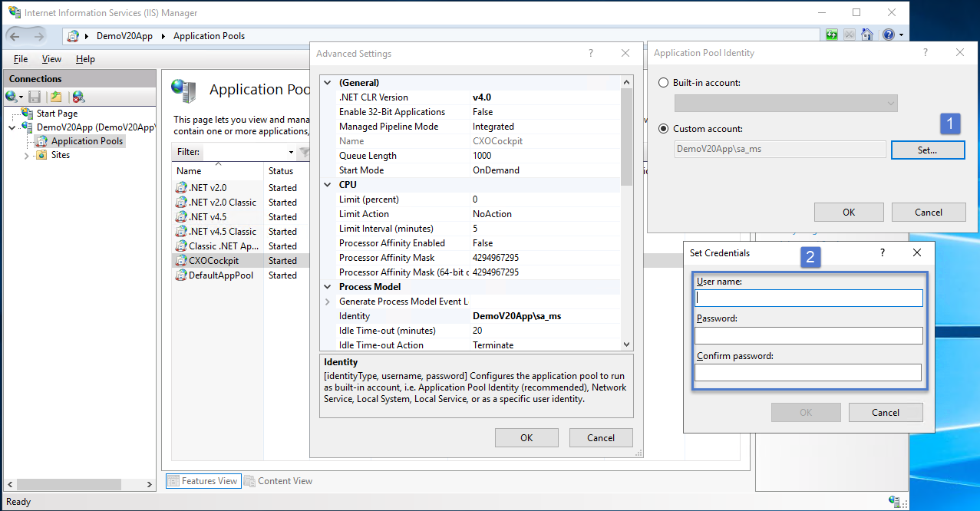Click the .NET v4.5 pool icon
The width and height of the screenshot is (980, 511).
click(x=181, y=217)
